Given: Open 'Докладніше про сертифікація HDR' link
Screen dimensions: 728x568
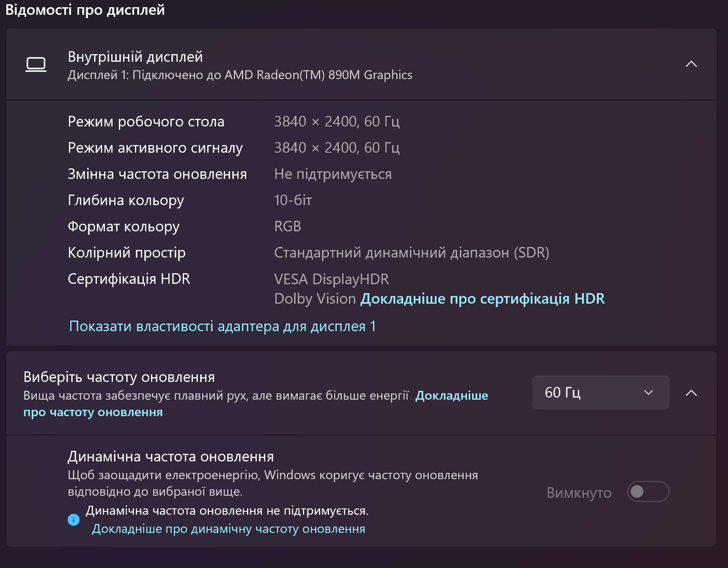Looking at the screenshot, I should coord(482,299).
